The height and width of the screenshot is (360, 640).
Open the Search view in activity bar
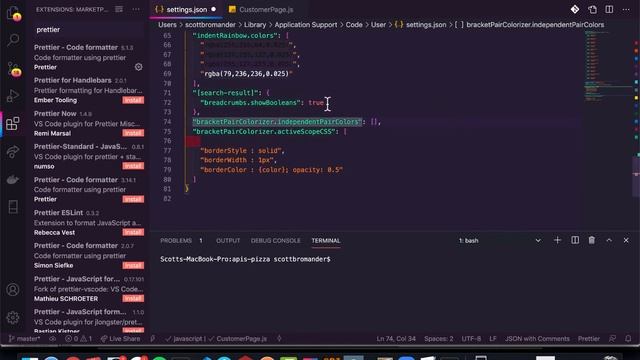(13, 40)
